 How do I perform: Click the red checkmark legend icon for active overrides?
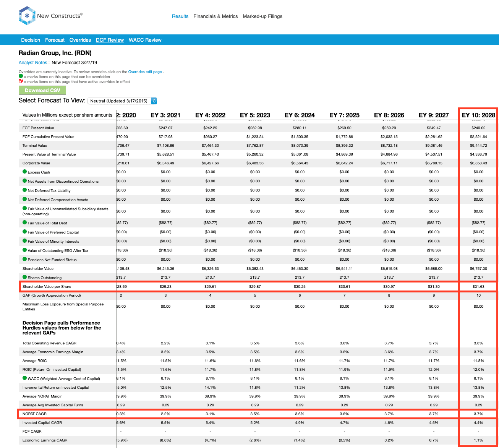(x=21, y=81)
